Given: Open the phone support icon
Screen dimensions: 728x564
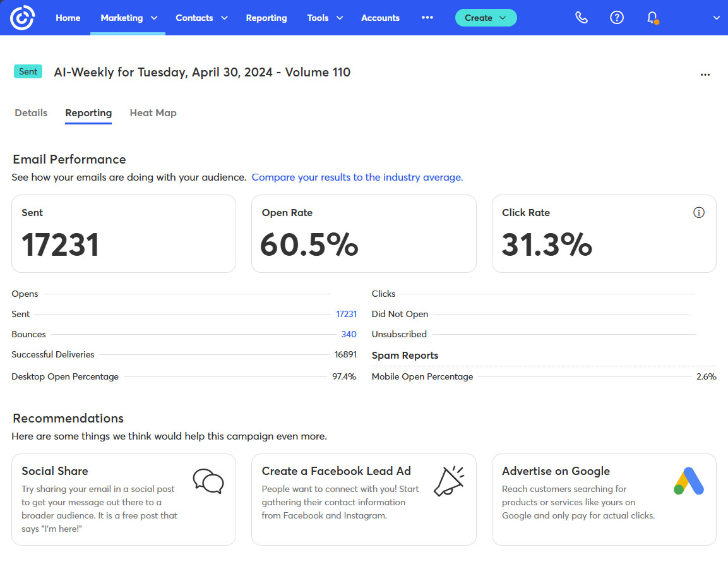Looking at the screenshot, I should (582, 18).
